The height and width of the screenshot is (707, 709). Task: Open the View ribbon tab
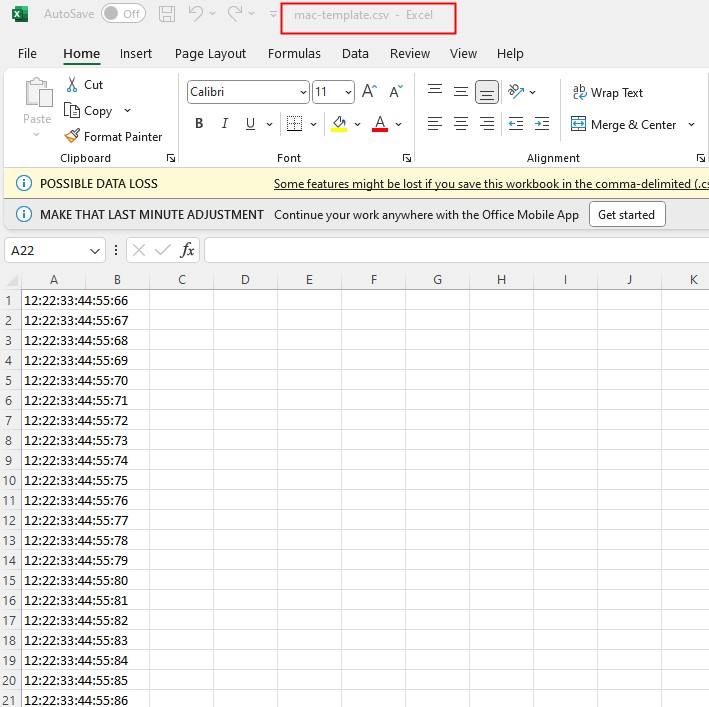pos(463,53)
